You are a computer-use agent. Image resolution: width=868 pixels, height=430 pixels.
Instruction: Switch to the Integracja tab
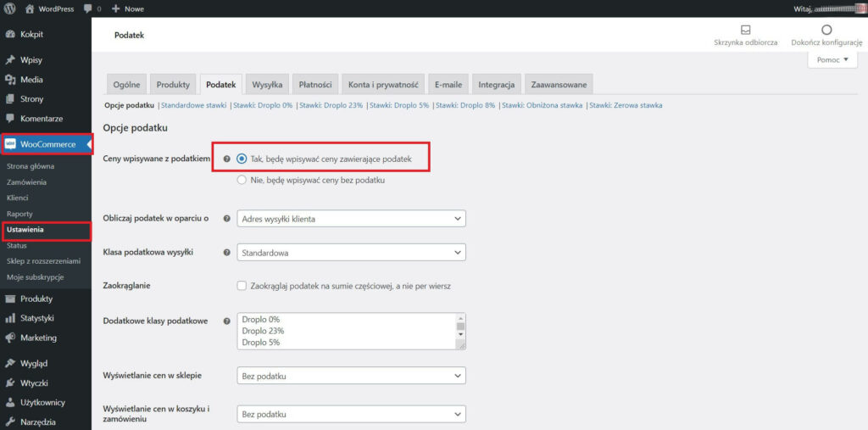(497, 85)
